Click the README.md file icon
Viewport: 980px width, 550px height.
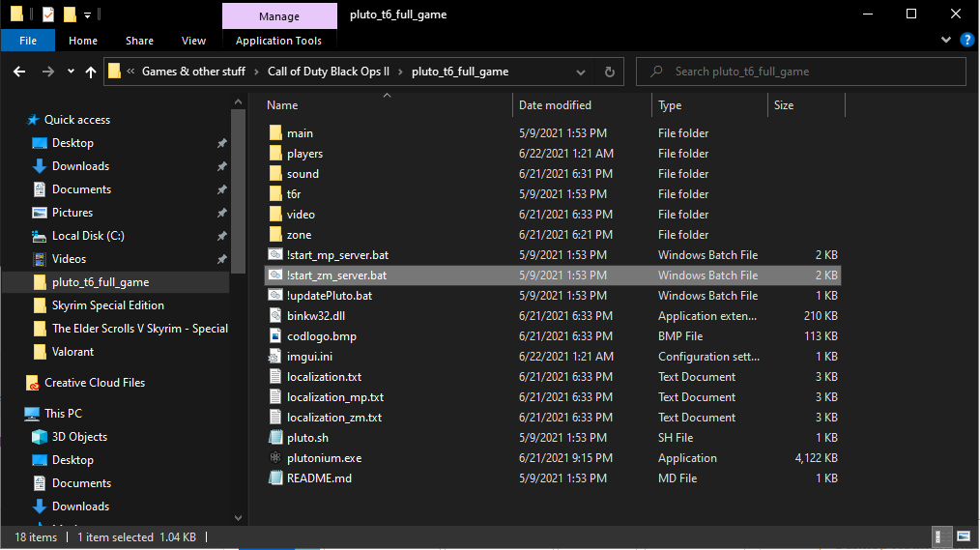275,478
